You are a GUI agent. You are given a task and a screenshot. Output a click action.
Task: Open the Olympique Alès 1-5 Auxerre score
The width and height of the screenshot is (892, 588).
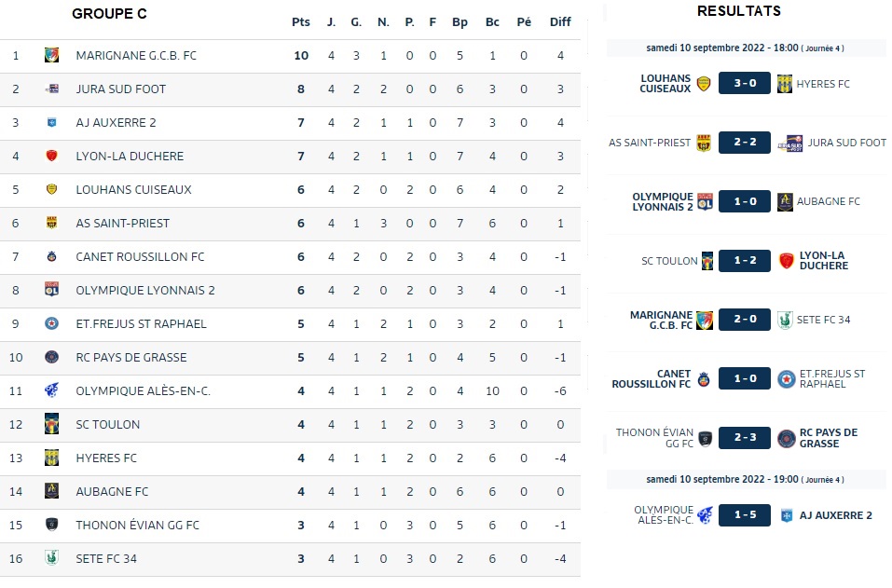pos(745,515)
